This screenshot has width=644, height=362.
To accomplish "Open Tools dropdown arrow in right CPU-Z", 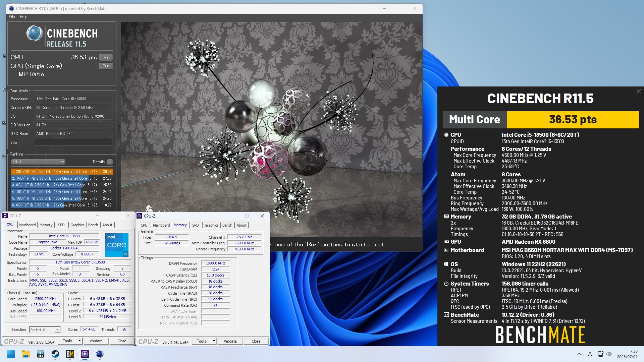I will tap(214, 341).
